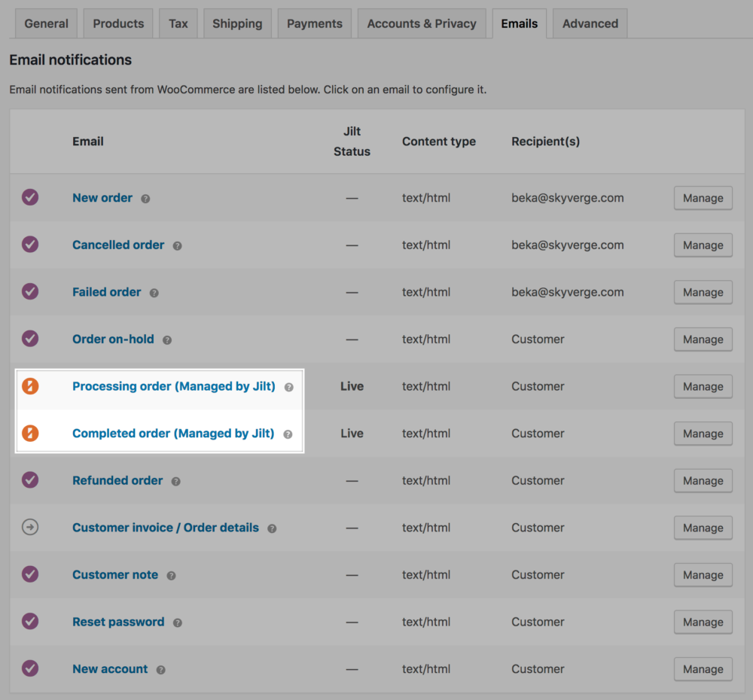Click the help tooltip icon next to Refunded order
The width and height of the screenshot is (753, 700).
[175, 482]
